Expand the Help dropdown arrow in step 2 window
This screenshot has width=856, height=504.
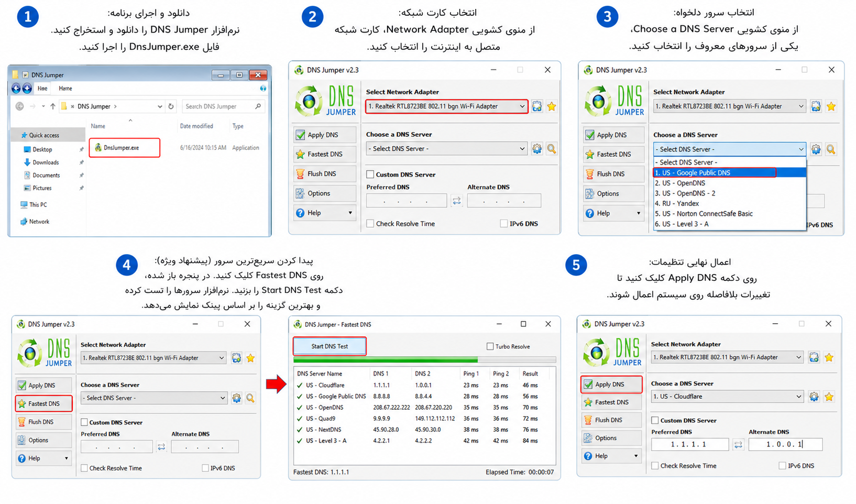(x=350, y=213)
